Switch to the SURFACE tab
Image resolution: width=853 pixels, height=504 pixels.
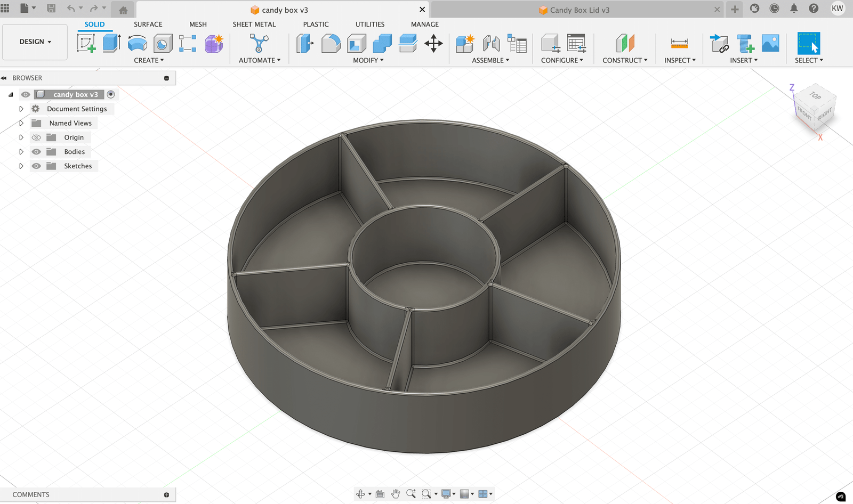pos(148,25)
